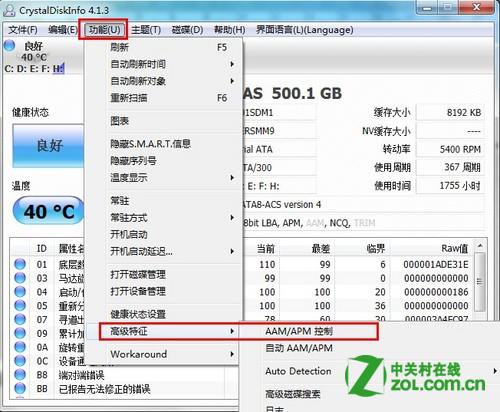This screenshot has height=412, width=500.
Task: Click the blue status icon for attribute B8
Action: (x=20, y=375)
